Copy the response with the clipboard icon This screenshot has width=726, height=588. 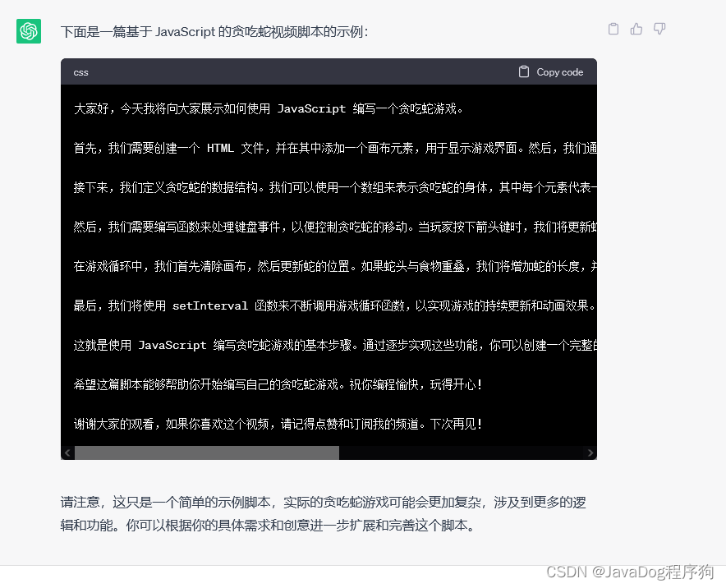[x=613, y=29]
